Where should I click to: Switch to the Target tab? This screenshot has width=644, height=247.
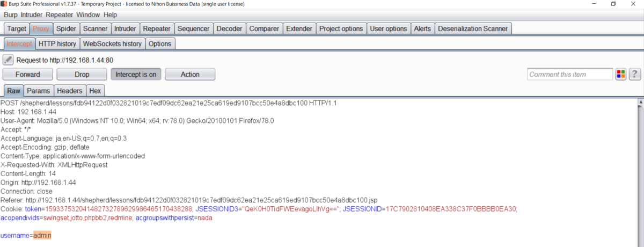17,28
